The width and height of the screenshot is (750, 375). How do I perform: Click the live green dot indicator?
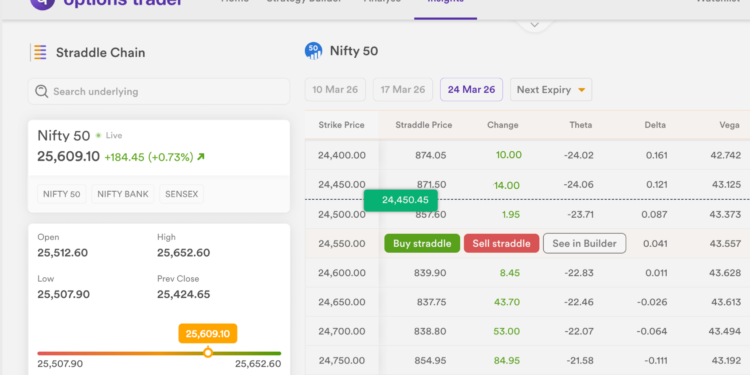tap(98, 135)
